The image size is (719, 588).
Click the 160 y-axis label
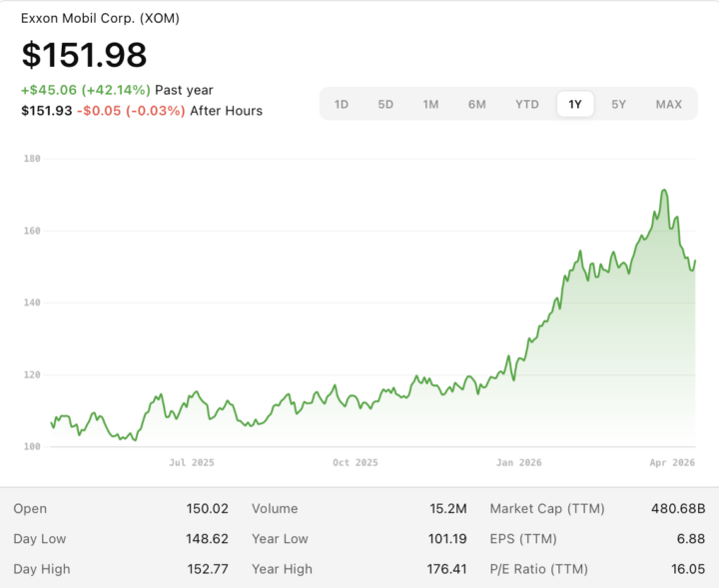tap(32, 231)
